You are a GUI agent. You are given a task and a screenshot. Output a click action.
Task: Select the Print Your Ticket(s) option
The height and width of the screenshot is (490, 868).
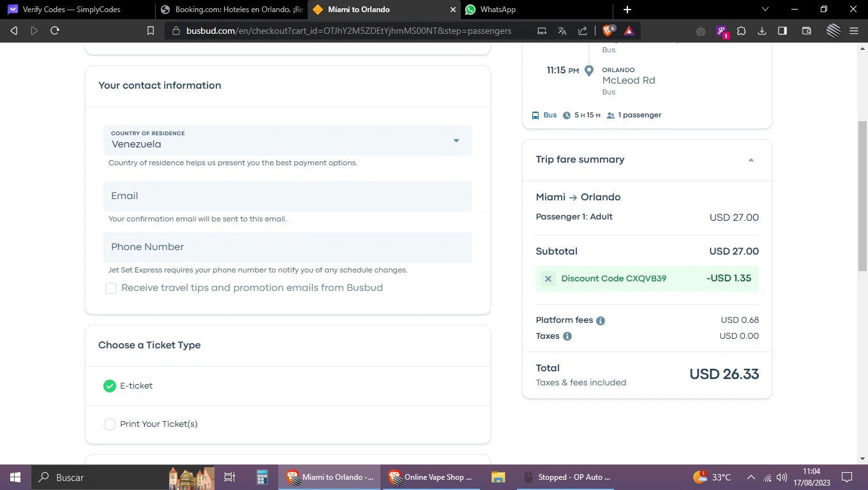click(x=110, y=424)
